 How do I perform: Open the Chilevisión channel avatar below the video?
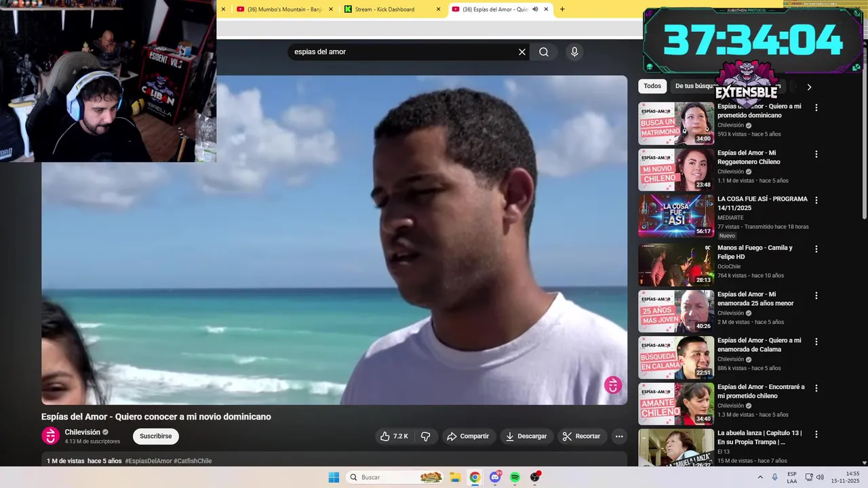51,436
